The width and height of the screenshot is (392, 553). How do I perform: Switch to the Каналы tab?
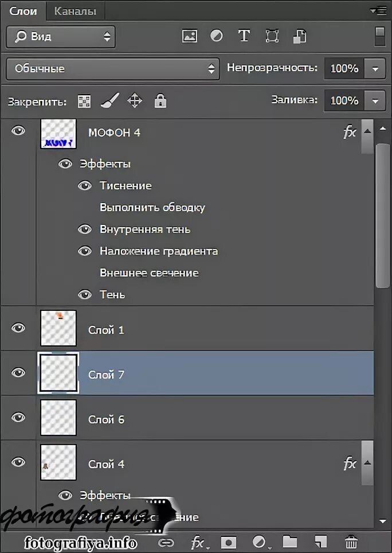tap(75, 10)
